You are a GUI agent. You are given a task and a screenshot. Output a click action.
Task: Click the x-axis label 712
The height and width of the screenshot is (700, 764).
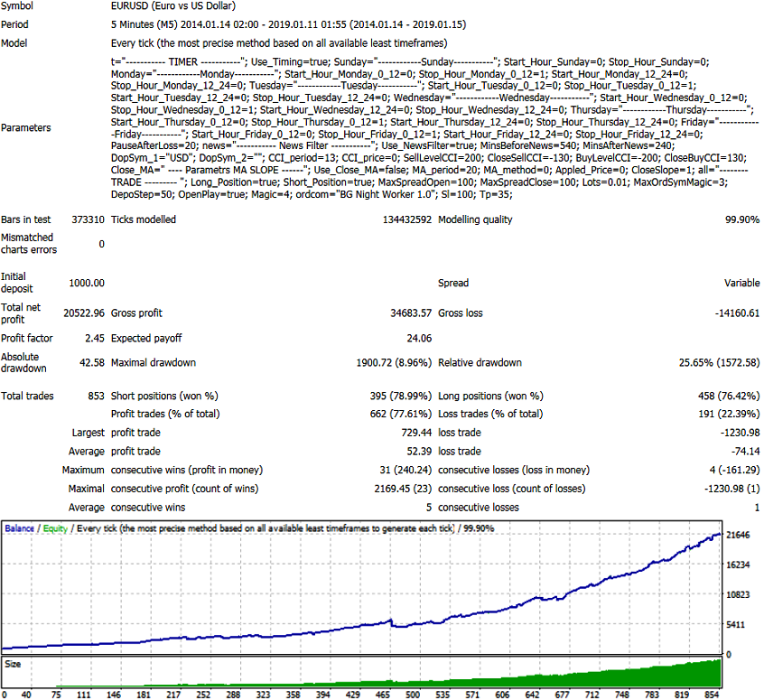(592, 695)
